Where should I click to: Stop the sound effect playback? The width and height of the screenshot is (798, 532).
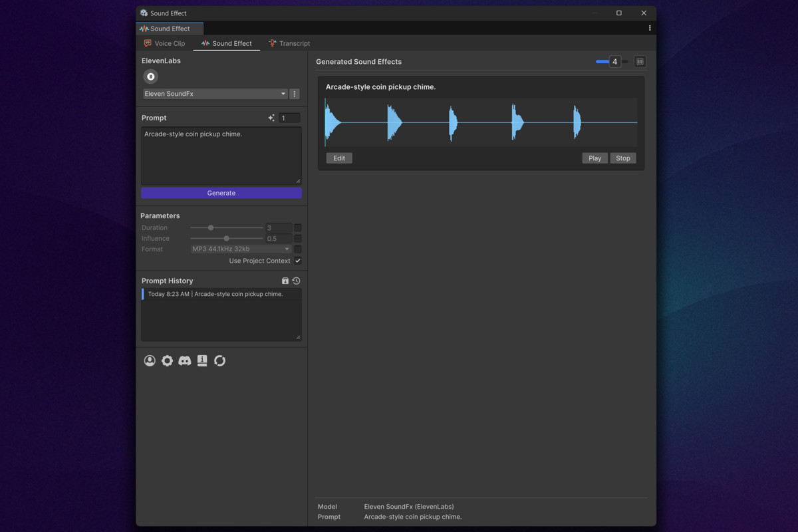(623, 158)
